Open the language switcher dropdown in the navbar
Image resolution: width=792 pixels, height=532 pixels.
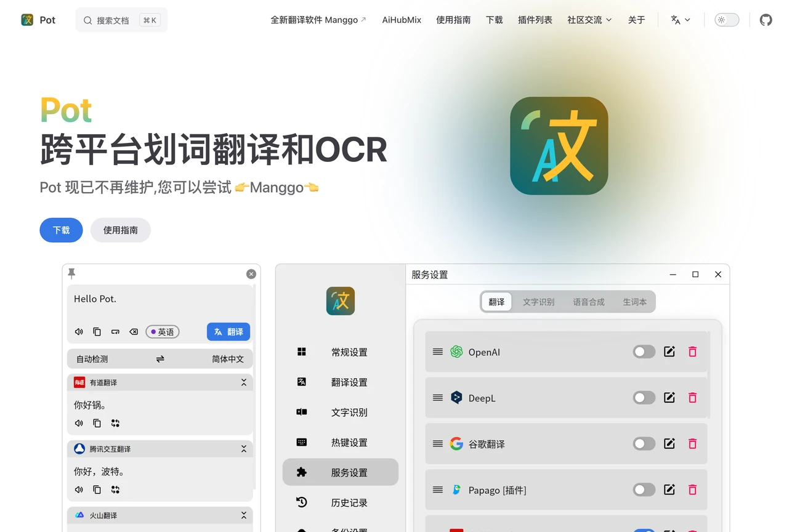point(681,20)
